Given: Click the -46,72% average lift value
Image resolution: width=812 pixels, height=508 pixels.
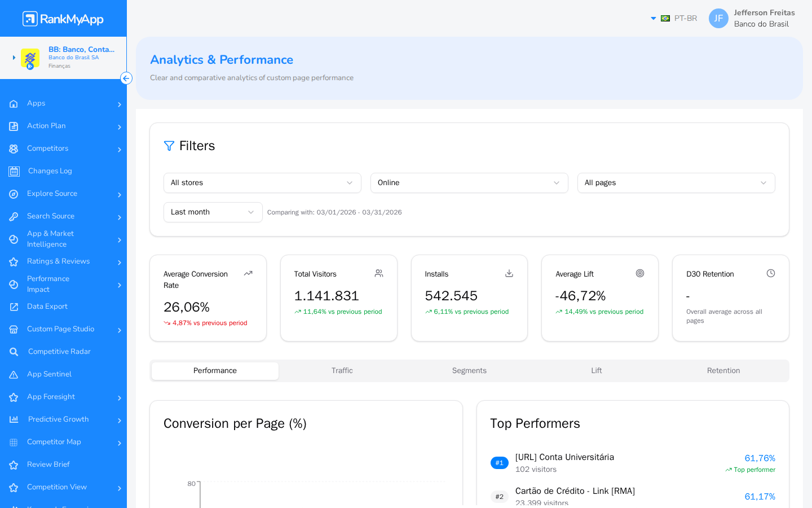Looking at the screenshot, I should (581, 296).
